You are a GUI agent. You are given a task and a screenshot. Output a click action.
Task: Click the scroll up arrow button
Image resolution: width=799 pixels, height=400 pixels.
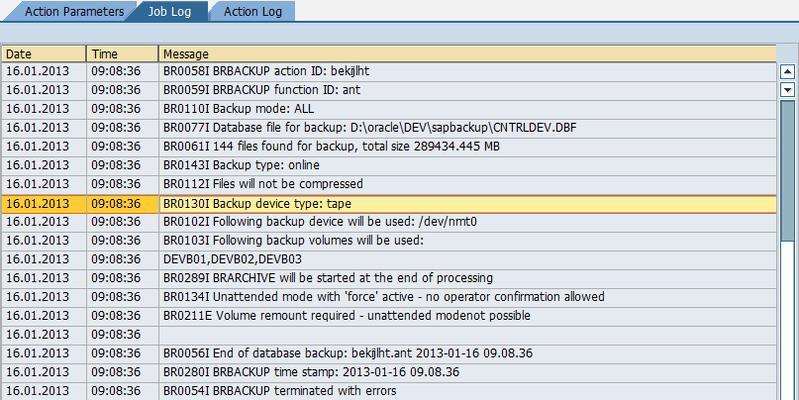787,72
